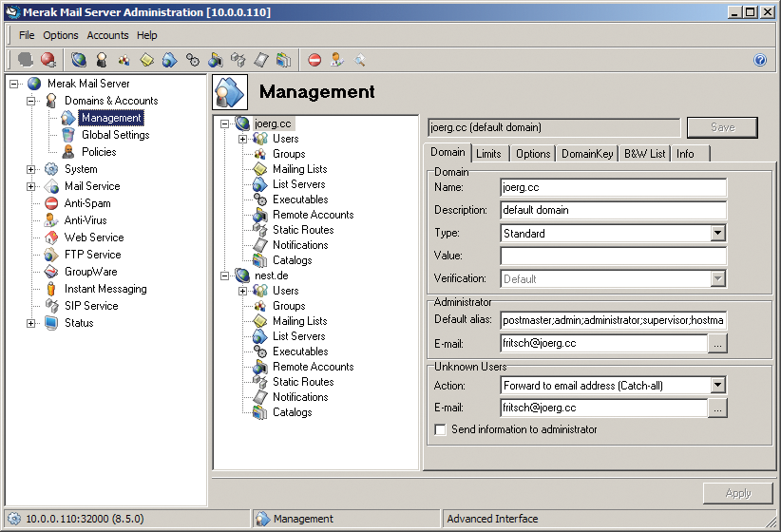This screenshot has height=532, width=781.
Task: Expand the Mail Service tree node
Action: tap(31, 186)
